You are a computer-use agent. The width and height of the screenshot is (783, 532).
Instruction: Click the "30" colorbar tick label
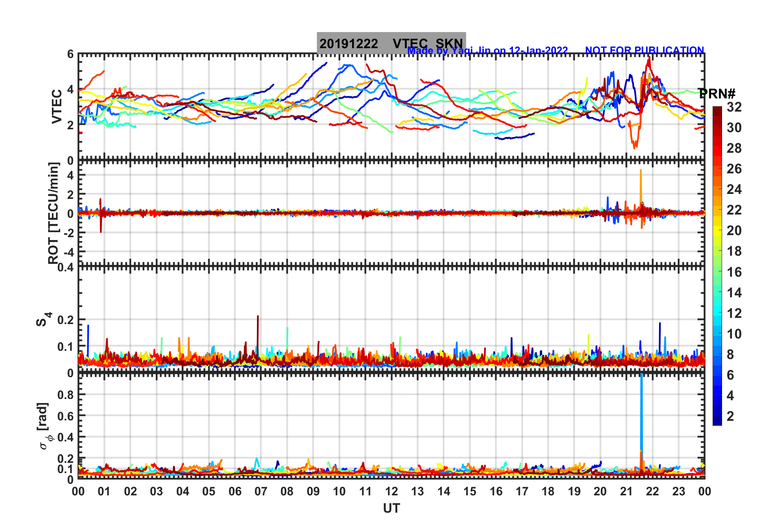click(734, 128)
